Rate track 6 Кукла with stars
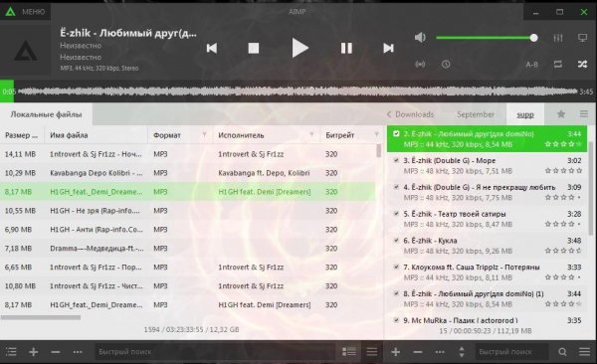The width and height of the screenshot is (597, 364). point(563,251)
